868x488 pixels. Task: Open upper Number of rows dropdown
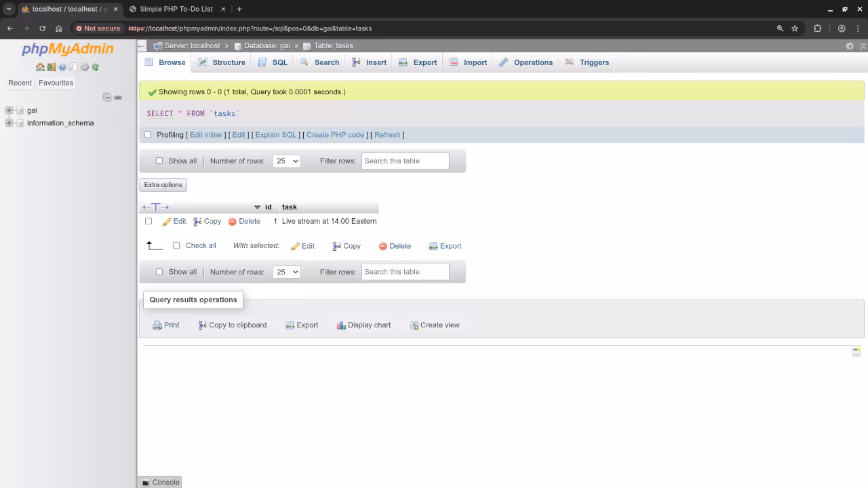(x=286, y=161)
